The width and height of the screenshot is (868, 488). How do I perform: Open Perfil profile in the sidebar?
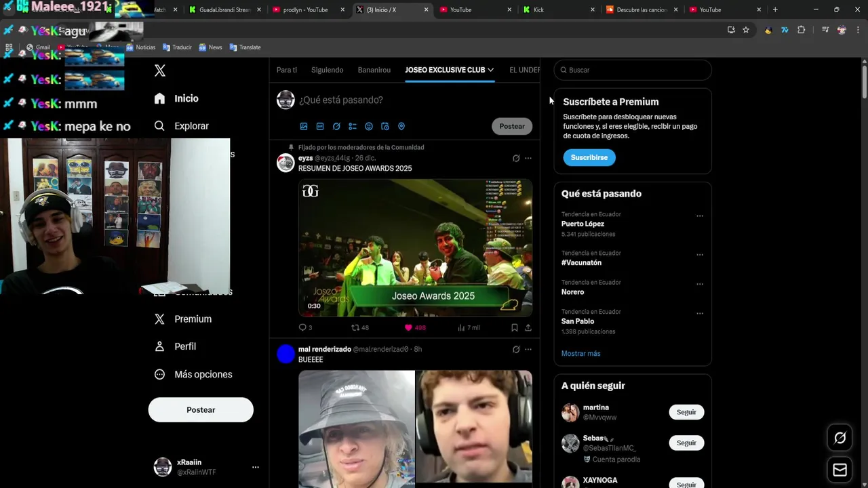175,346
